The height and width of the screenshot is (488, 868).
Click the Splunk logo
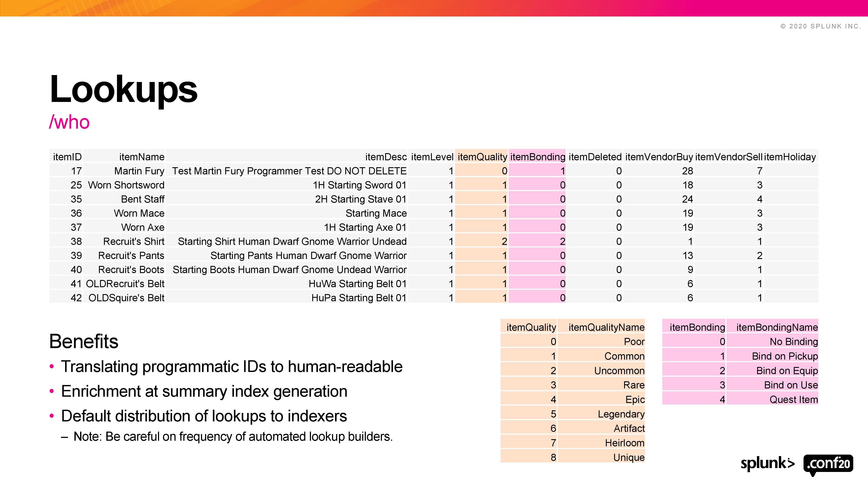[x=767, y=464]
